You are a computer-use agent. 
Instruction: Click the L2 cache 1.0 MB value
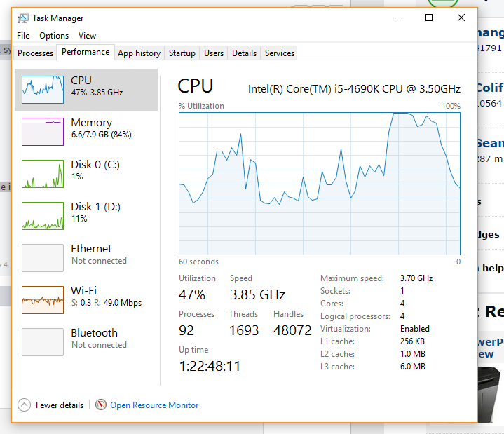point(413,354)
